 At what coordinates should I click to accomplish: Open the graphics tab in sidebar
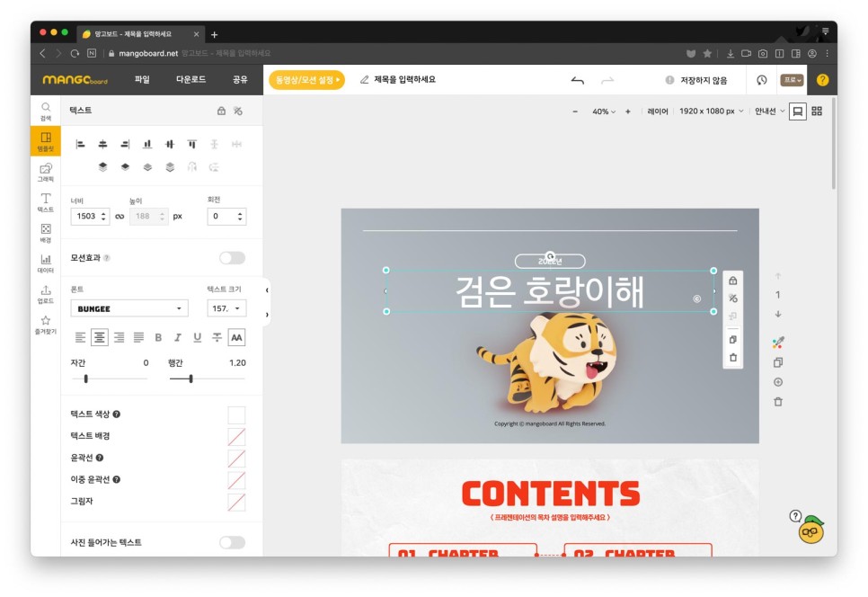pyautogui.click(x=46, y=173)
